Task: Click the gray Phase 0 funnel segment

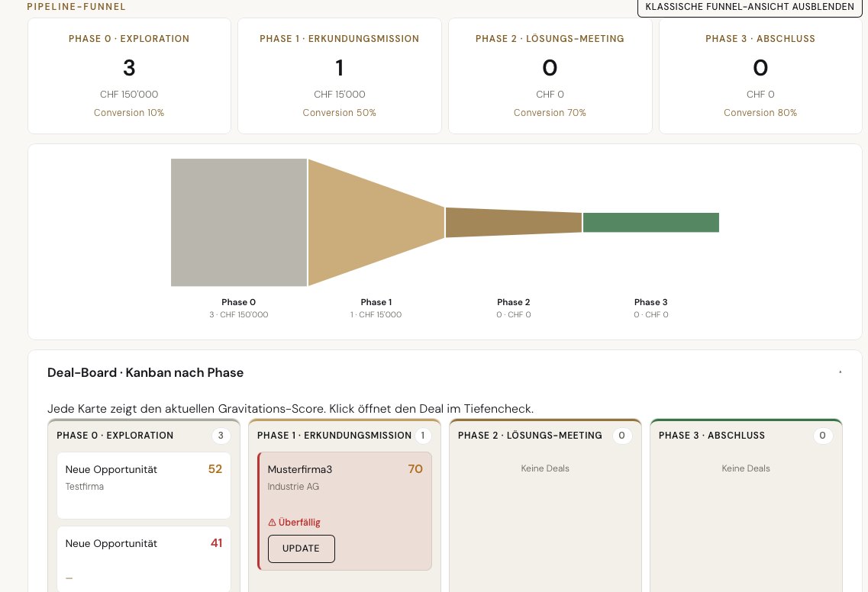Action: coord(239,223)
